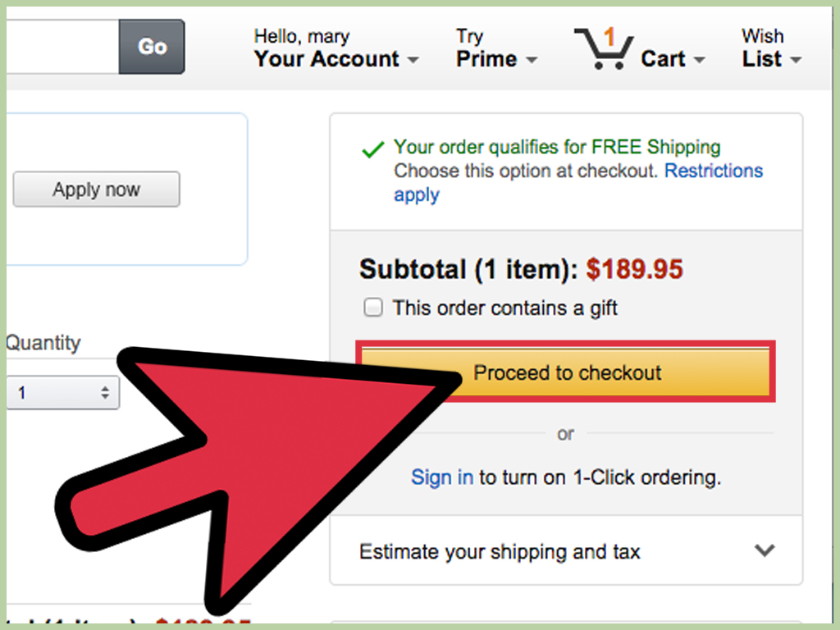Viewport: 840px width, 630px height.
Task: Click the Apply now button
Action: (96, 189)
